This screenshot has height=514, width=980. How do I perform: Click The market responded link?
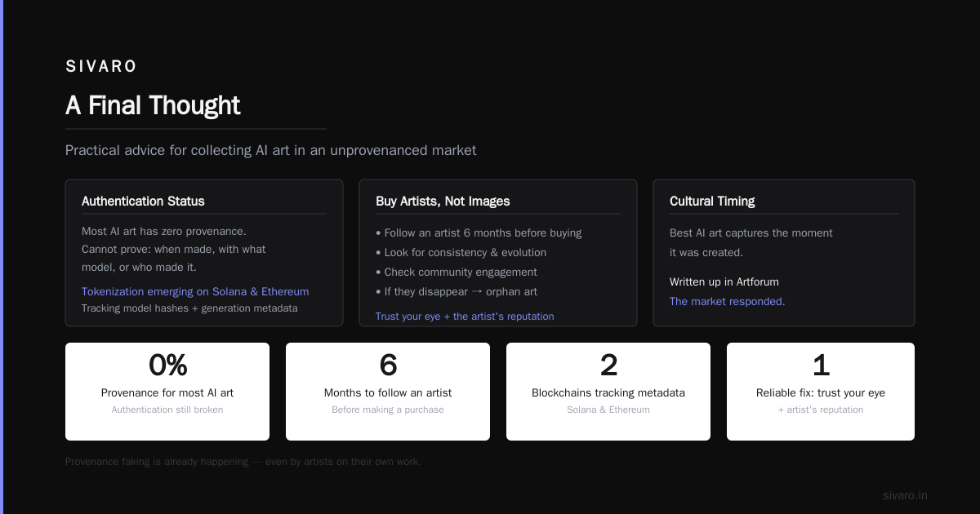[727, 301]
